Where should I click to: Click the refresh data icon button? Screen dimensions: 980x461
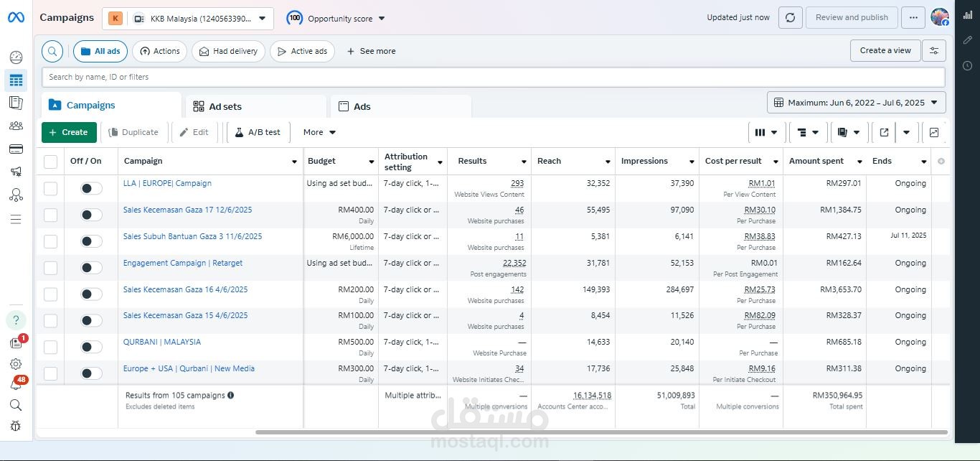pos(790,18)
